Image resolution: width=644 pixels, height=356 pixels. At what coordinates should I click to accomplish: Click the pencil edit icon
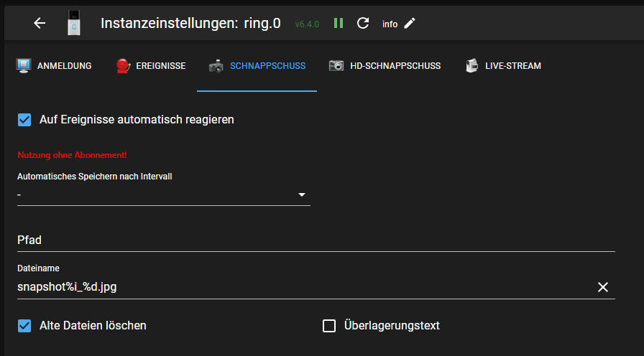pos(410,23)
